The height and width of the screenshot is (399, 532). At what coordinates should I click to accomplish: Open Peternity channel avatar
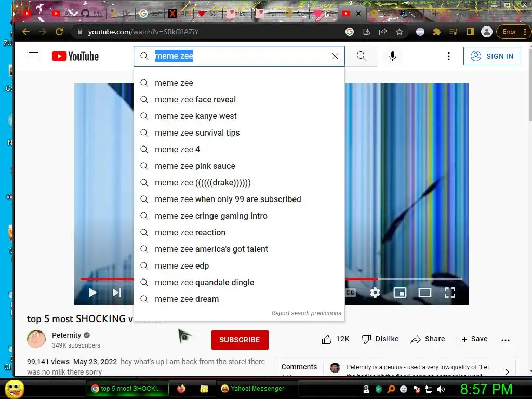tap(36, 339)
